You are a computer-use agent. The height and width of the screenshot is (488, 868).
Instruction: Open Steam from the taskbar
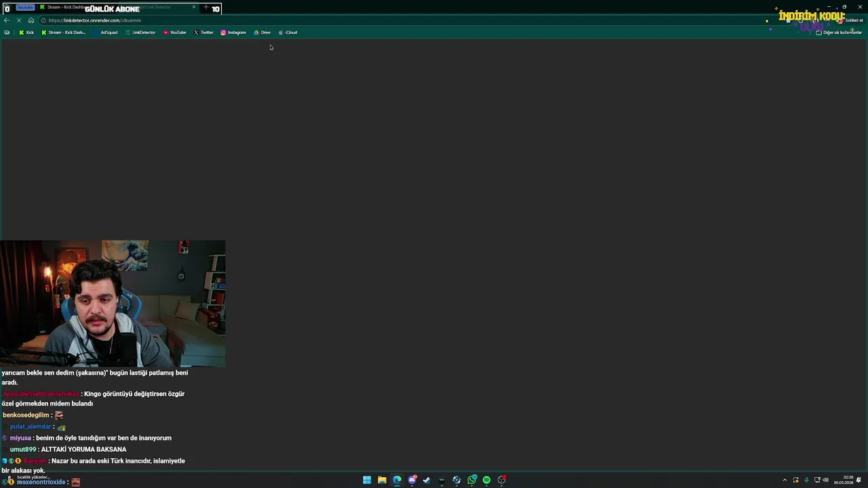click(x=427, y=480)
